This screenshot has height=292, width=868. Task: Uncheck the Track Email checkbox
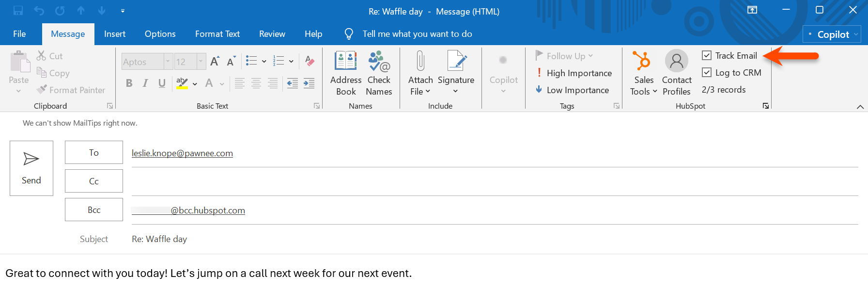(x=707, y=56)
